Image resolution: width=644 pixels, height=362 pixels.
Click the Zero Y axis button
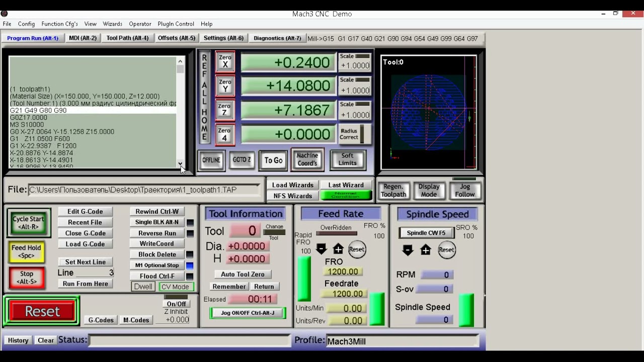click(x=225, y=86)
